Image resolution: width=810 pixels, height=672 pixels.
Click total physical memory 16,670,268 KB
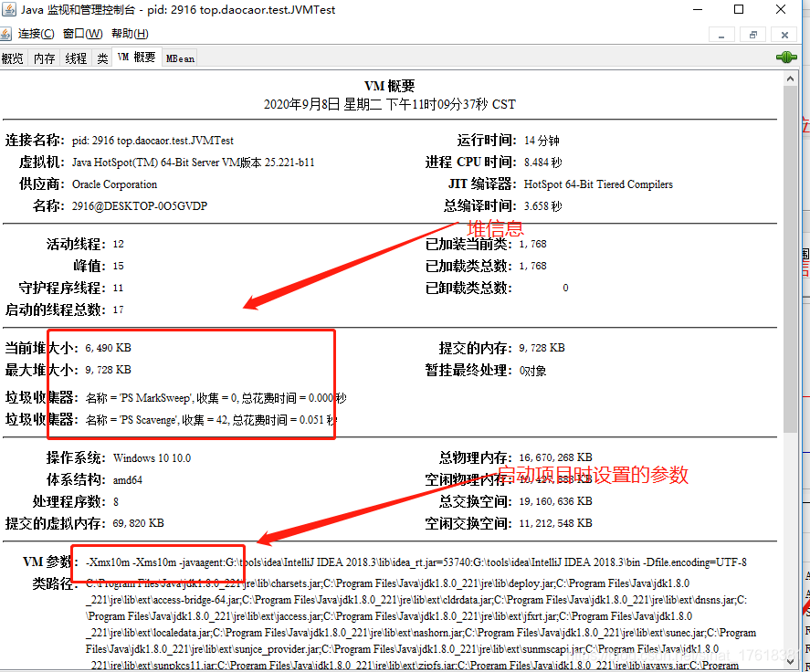click(x=555, y=457)
